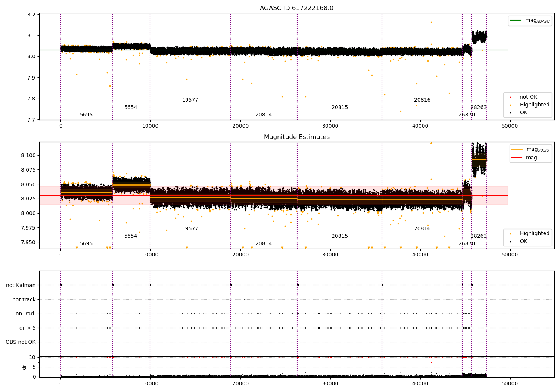560x392 pixels.
Task: Click the "50000" x-tick under the flags plot
Action: [510, 383]
